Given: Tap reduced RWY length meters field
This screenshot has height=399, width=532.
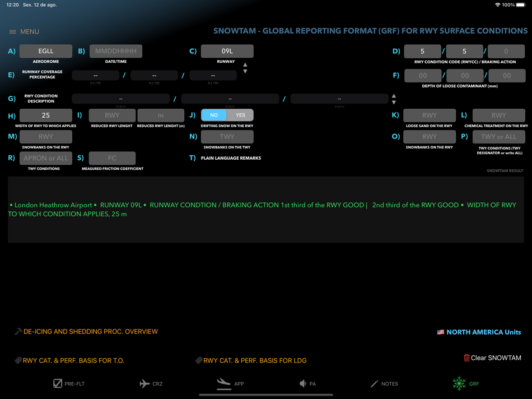Looking at the screenshot, I should [161, 115].
